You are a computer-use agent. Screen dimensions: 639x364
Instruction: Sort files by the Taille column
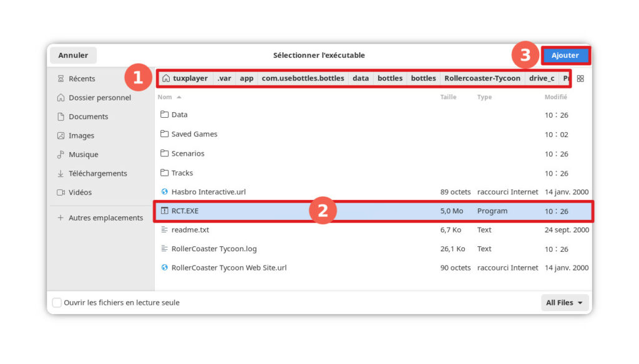click(x=448, y=97)
